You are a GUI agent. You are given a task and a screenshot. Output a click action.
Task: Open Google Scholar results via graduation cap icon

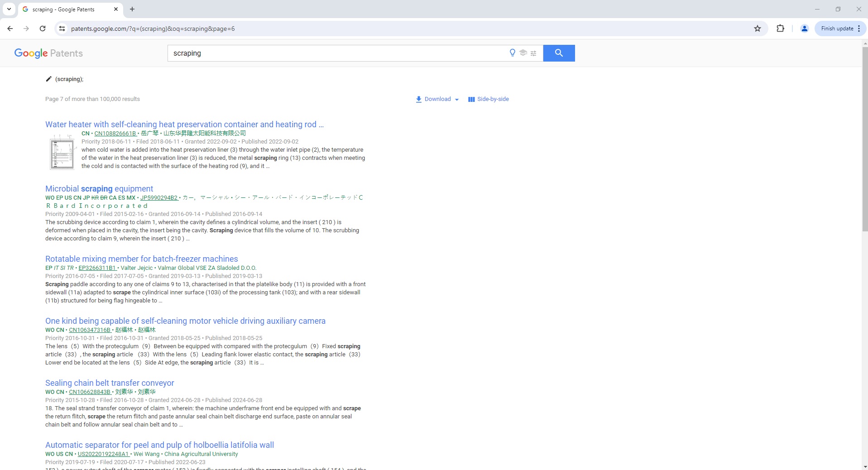tap(523, 53)
